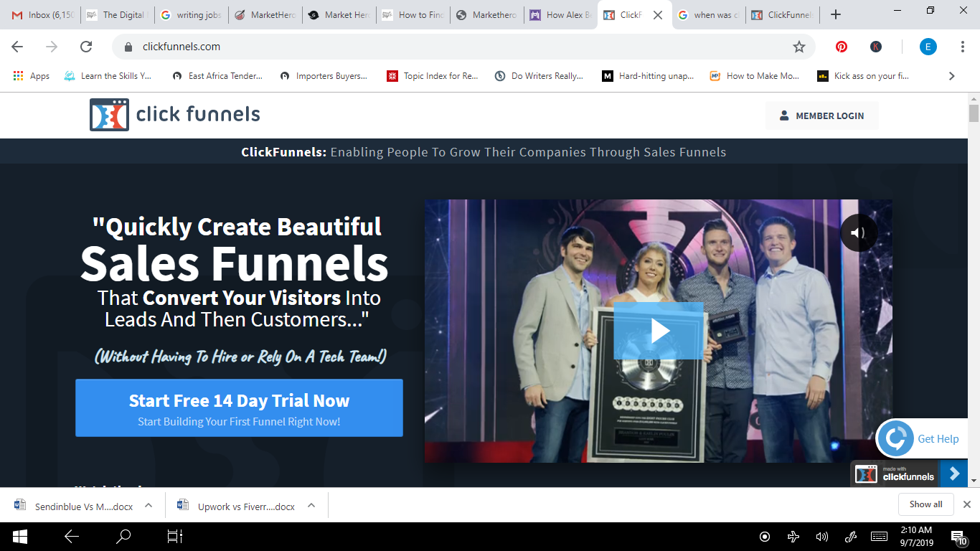
Task: Open the Pinterest extension
Action: pos(842,47)
